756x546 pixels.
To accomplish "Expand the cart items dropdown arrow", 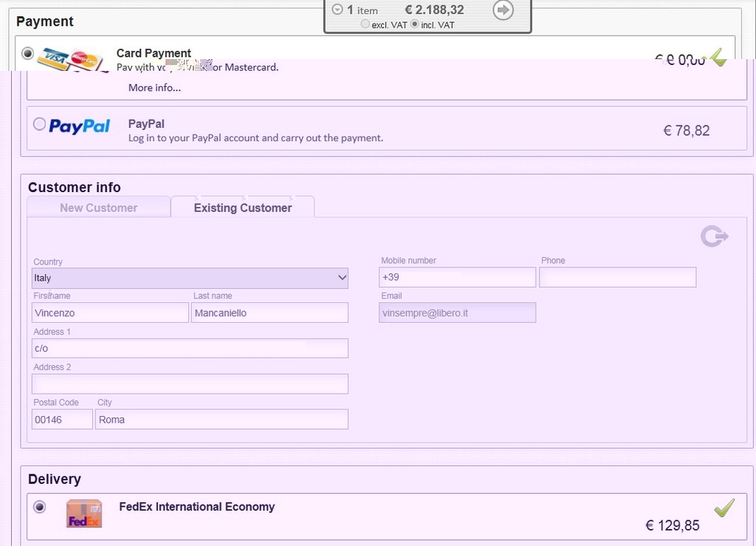I will 337,10.
